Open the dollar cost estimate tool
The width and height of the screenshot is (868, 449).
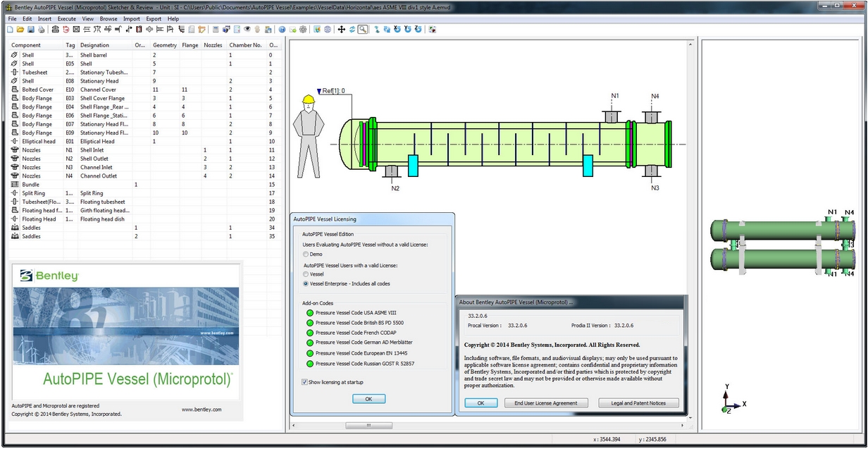point(258,30)
